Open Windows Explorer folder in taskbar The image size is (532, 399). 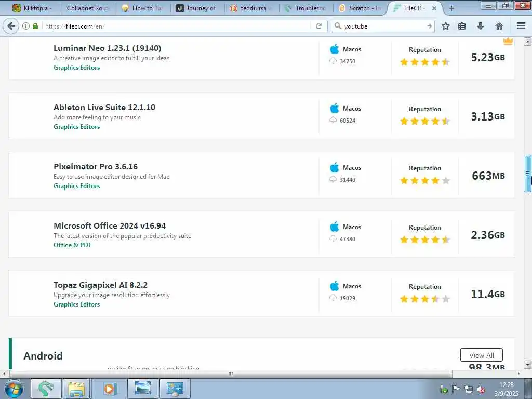coord(77,389)
